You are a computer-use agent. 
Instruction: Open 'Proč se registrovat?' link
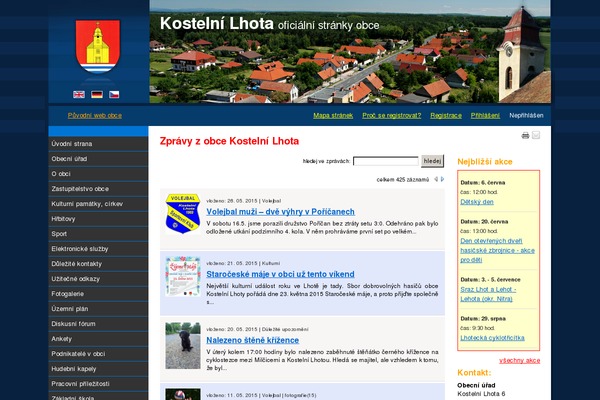pos(391,116)
